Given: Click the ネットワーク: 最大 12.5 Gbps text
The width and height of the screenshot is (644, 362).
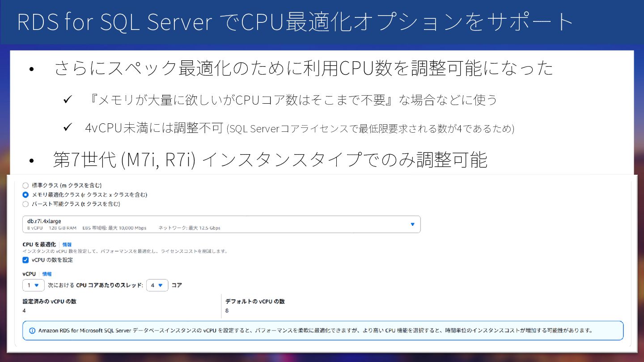Looking at the screenshot, I should pos(189,228).
